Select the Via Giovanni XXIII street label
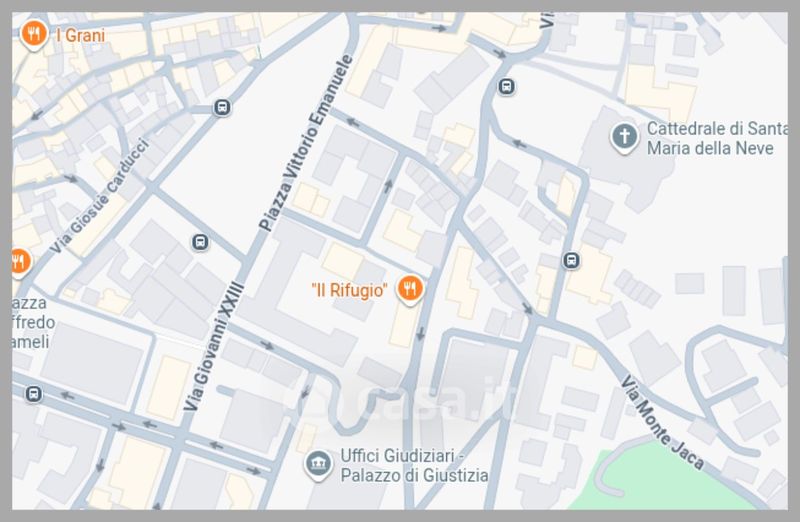Screen dimensions: 800x522 [x=214, y=346]
